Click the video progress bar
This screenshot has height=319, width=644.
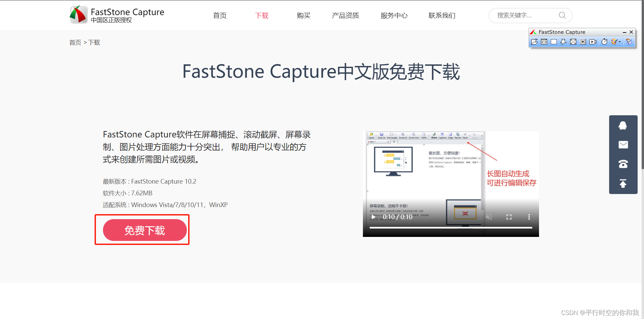click(451, 228)
